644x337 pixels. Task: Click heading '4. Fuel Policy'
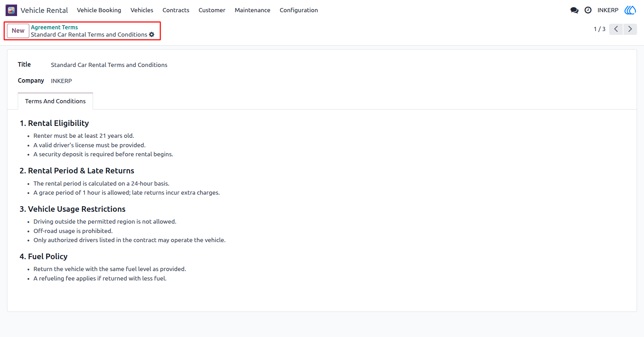point(44,256)
